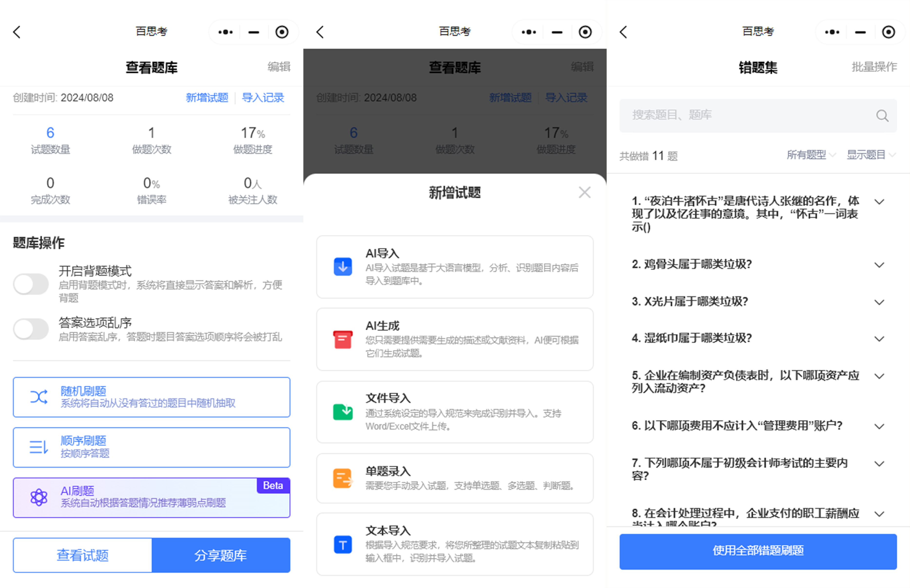Start 随机刷题 practice
This screenshot has width=910, height=588.
click(151, 397)
